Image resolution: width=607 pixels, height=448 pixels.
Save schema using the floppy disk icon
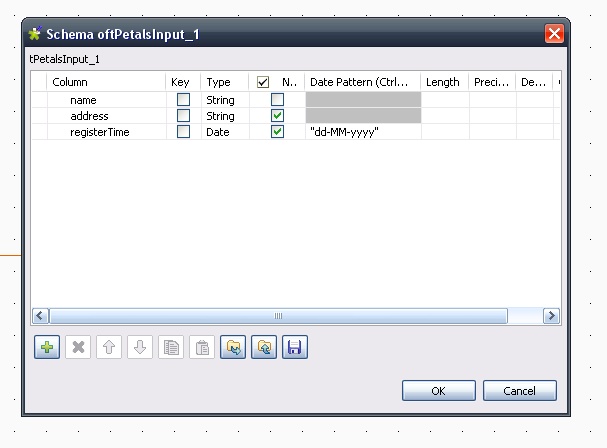pyautogui.click(x=295, y=348)
